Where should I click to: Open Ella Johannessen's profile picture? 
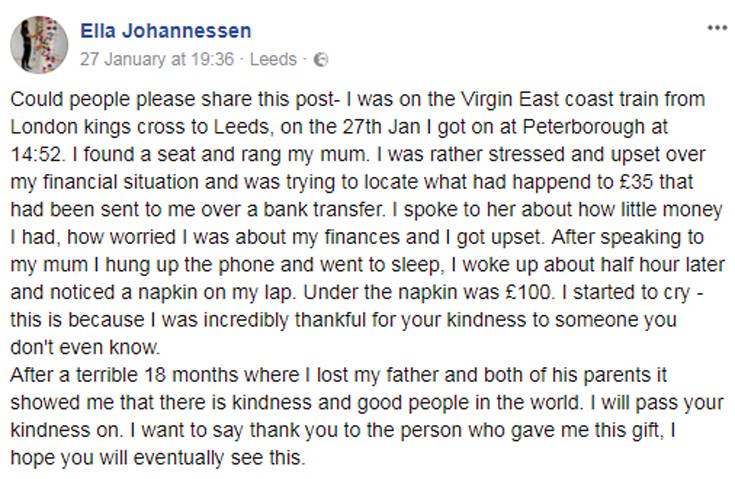39,45
